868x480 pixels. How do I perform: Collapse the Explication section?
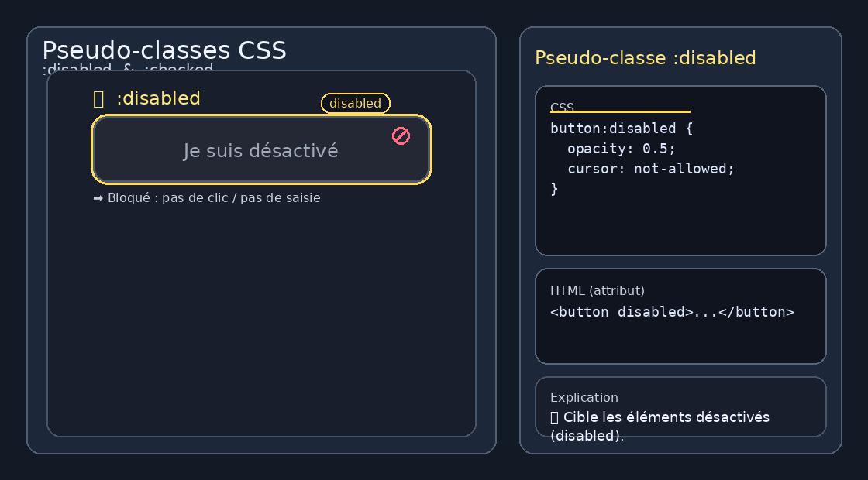pyautogui.click(x=680, y=406)
